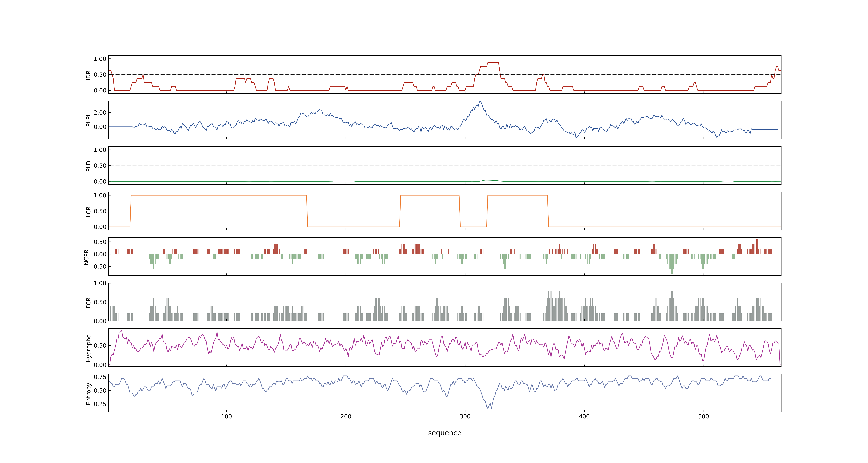Click the Entropy curve minimum near residue 320
868x463 pixels.
pos(488,408)
